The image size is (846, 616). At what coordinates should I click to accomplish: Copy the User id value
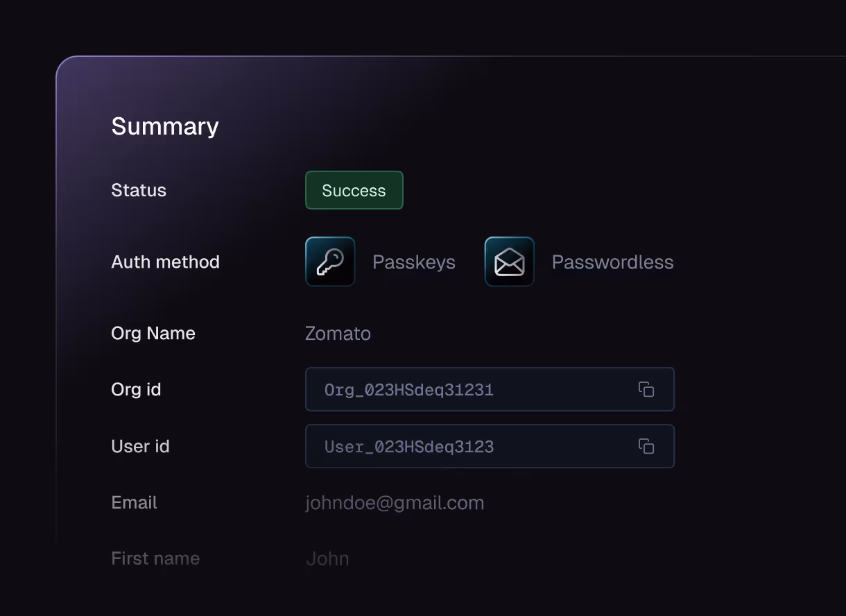pos(646,447)
